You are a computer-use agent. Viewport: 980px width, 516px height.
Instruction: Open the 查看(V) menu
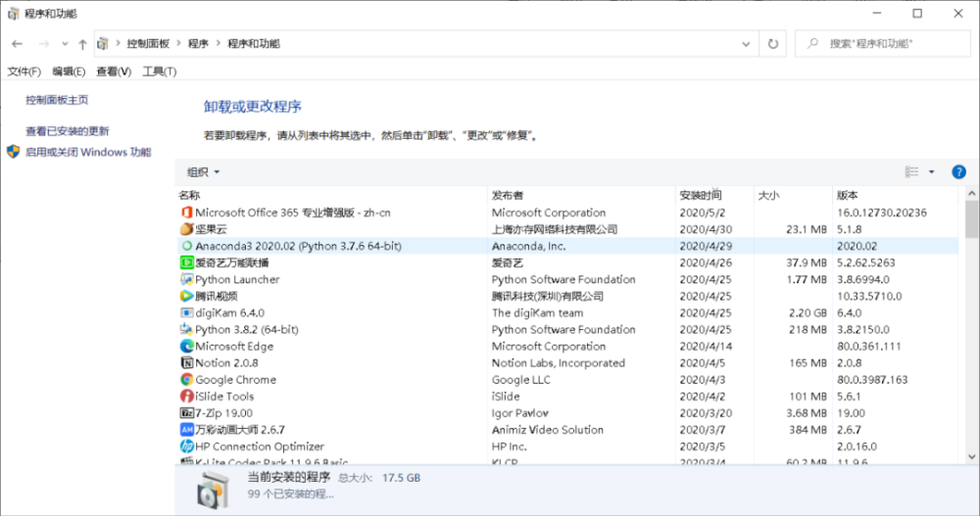point(114,71)
